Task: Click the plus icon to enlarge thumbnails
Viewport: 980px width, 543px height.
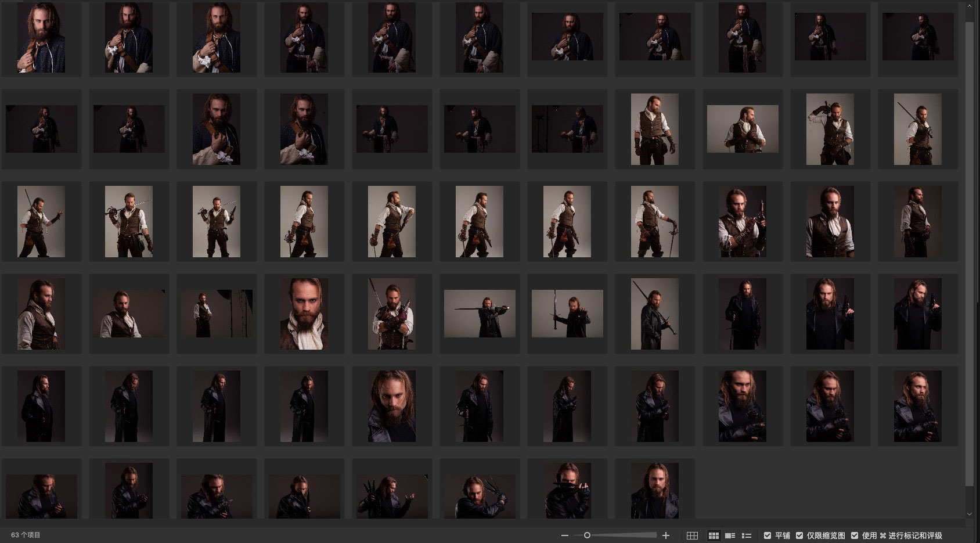Action: tap(666, 535)
